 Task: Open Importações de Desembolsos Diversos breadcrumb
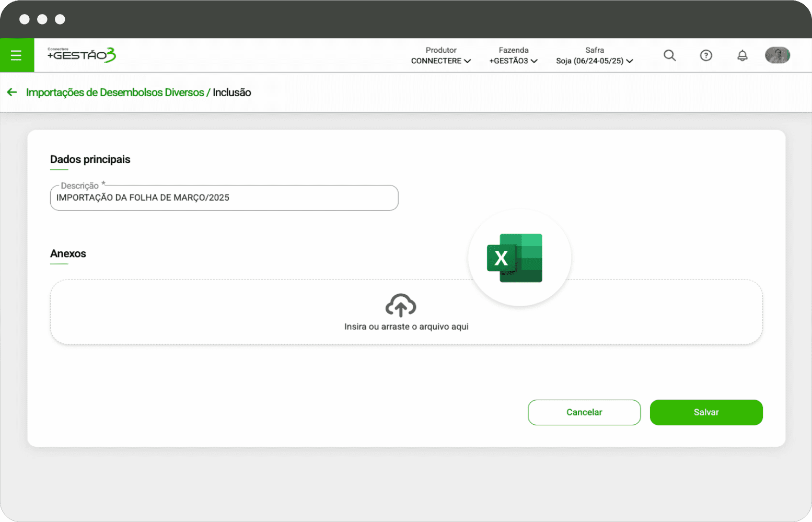(x=115, y=92)
